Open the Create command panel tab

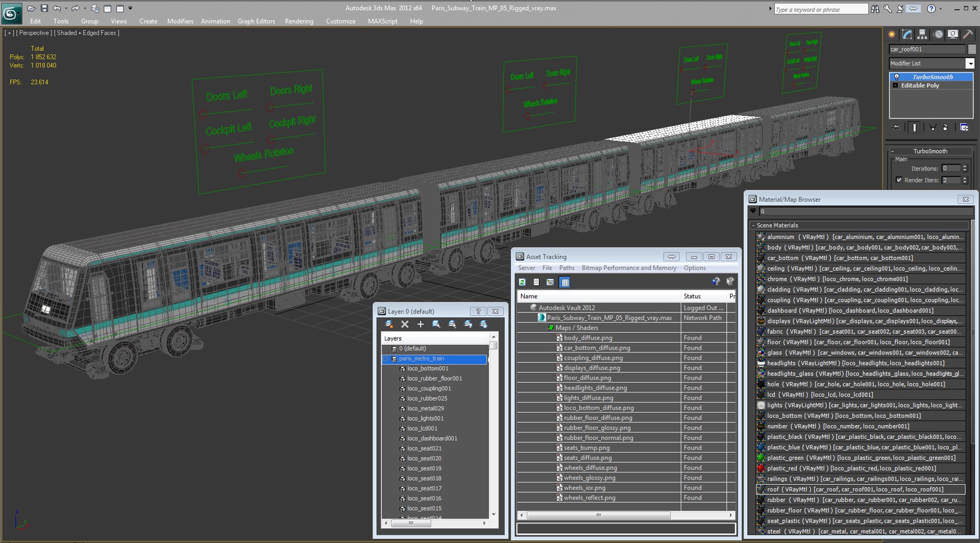point(892,34)
